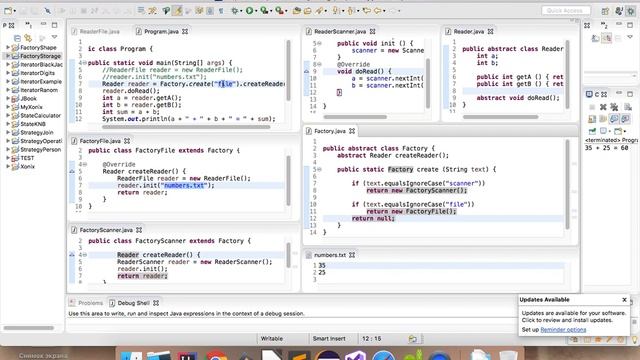Viewport: 640px width, 360px height.
Task: Click the New file wizard icon
Action: point(8,11)
